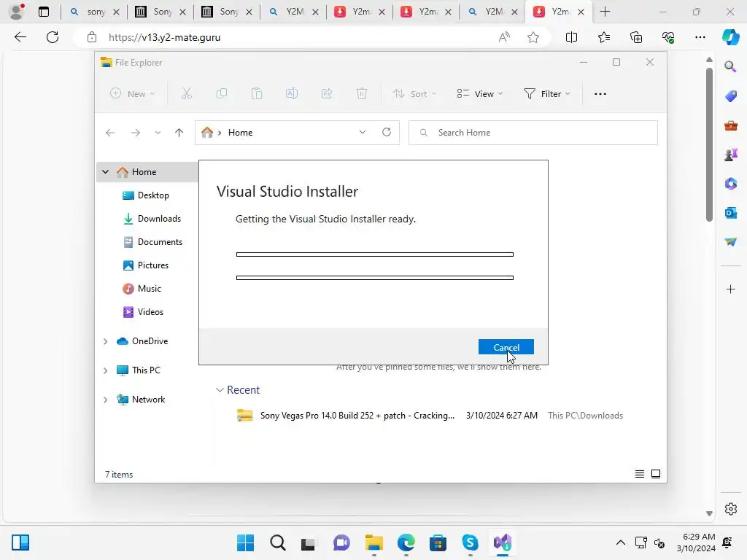The width and height of the screenshot is (747, 560).
Task: Refresh the Home folder view
Action: pyautogui.click(x=387, y=133)
